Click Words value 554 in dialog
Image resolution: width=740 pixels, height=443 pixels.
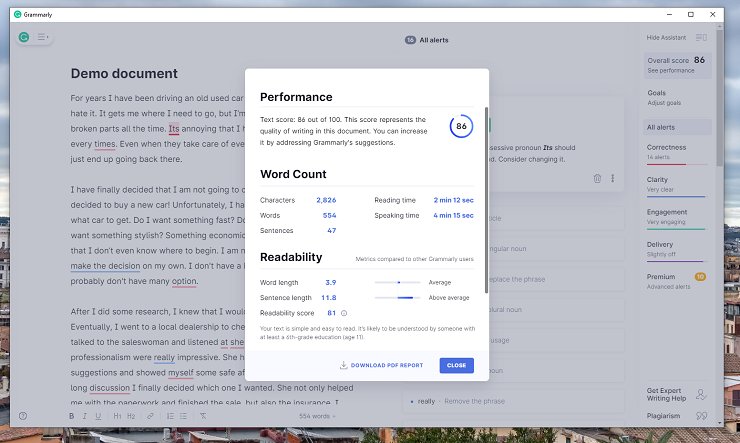(x=329, y=216)
